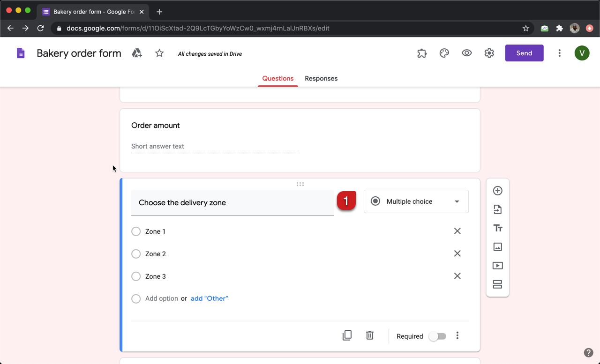600x364 pixels.
Task: Switch to the Responses tab
Action: (321, 78)
